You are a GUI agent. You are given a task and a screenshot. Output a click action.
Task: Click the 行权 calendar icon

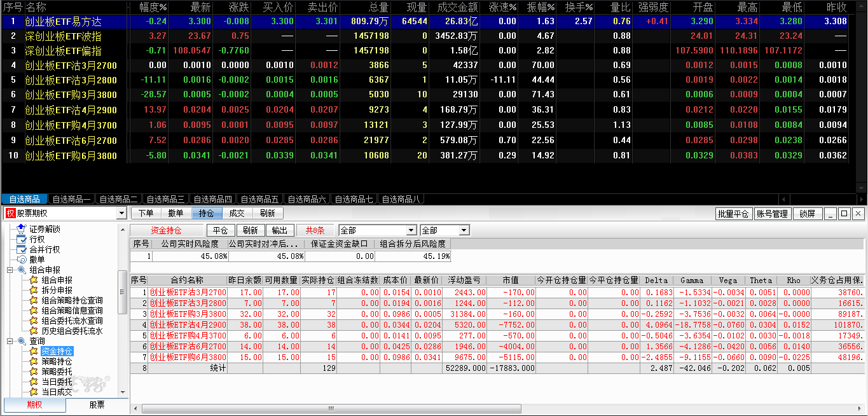pos(22,239)
